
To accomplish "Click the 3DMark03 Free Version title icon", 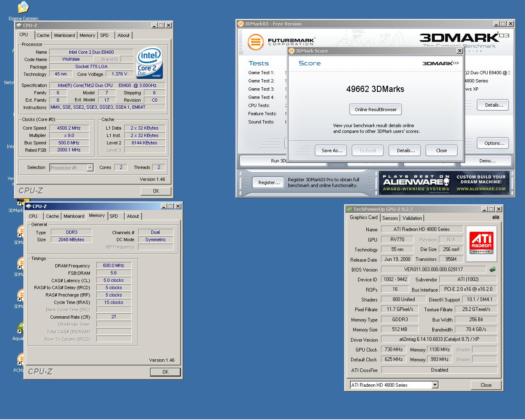I will click(x=241, y=24).
